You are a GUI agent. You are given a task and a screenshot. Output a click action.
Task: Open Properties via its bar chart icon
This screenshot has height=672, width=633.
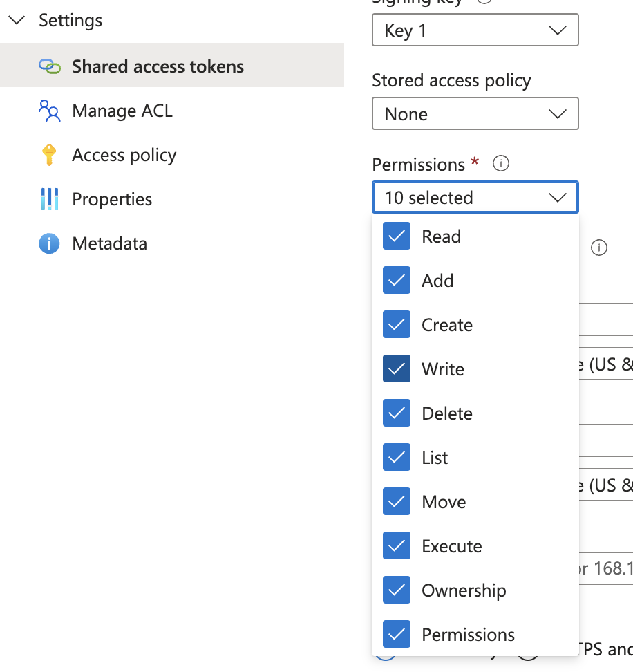[50, 198]
